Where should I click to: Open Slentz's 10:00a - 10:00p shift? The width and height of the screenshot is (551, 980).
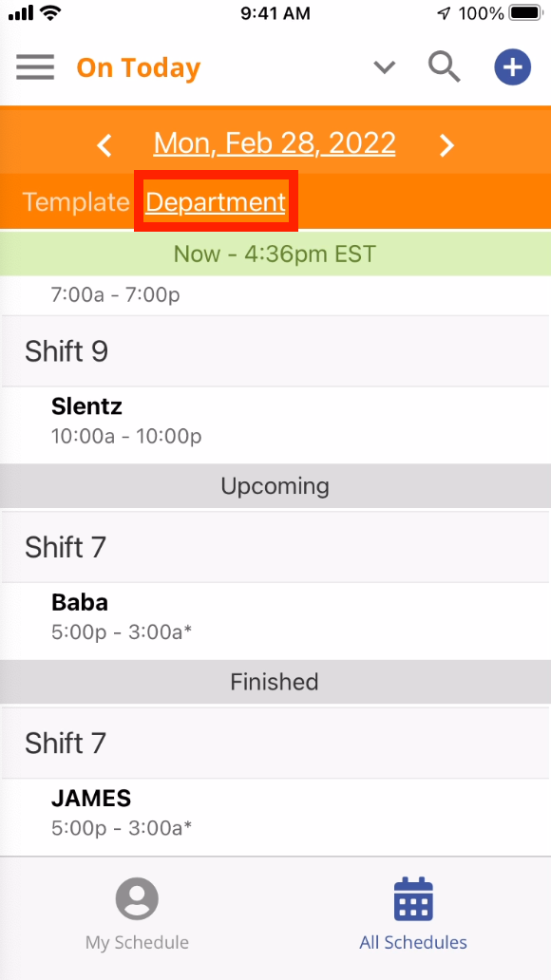[x=275, y=425]
